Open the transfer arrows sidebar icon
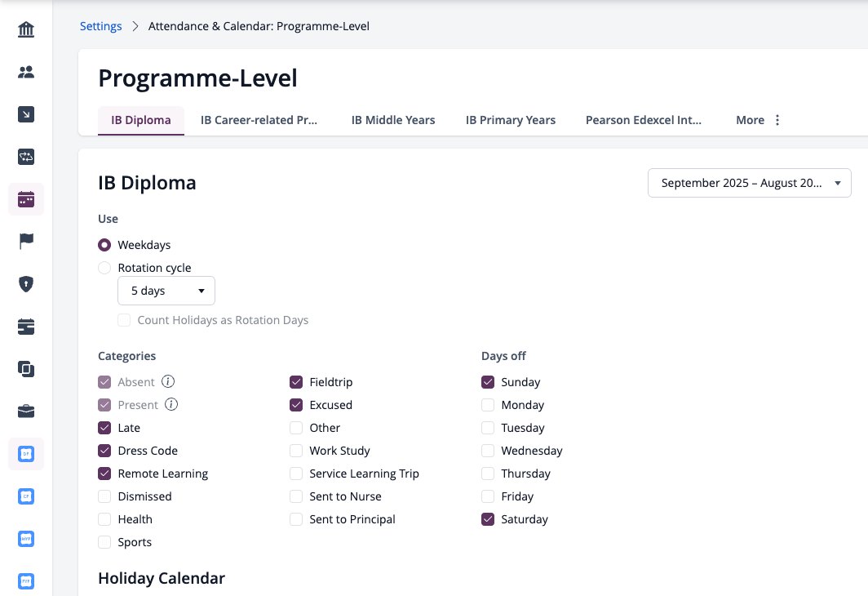The height and width of the screenshot is (596, 868). tap(26, 157)
